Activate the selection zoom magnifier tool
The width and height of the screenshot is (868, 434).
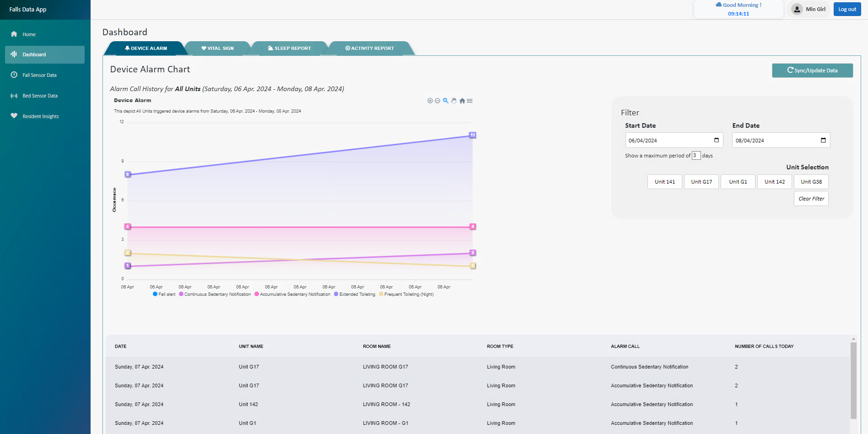tap(446, 101)
